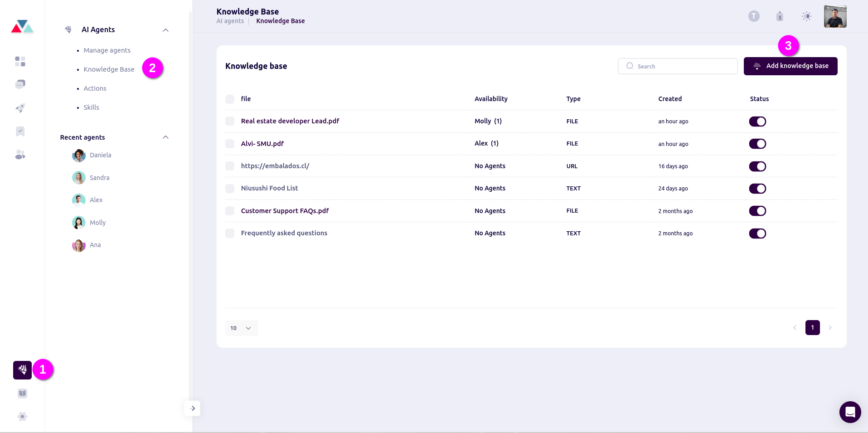Toggle the light/dark theme sun icon
Image resolution: width=868 pixels, height=433 pixels.
pyautogui.click(x=806, y=16)
